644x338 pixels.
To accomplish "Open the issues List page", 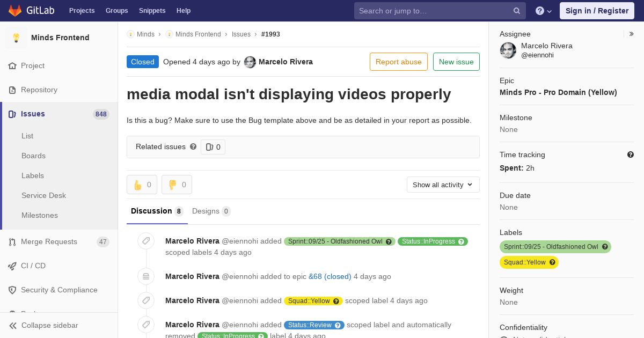I will click(x=27, y=136).
